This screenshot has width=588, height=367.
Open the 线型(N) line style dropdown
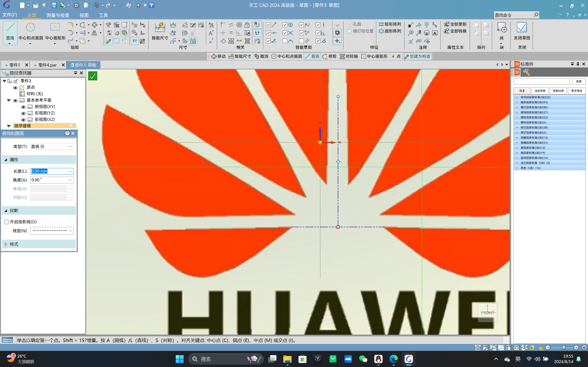click(52, 230)
